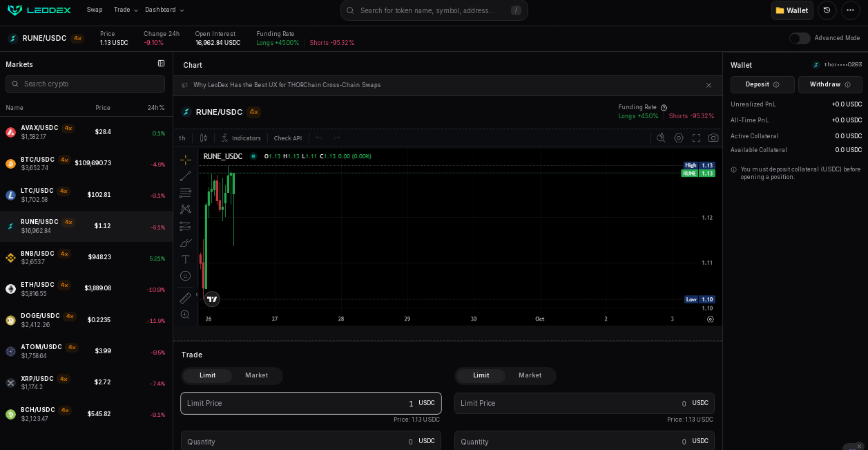Click the Deposit button

(762, 84)
